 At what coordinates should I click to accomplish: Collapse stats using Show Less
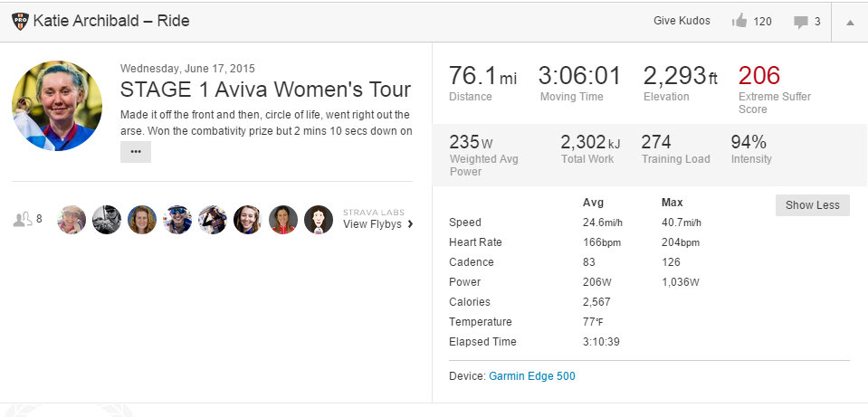click(812, 205)
